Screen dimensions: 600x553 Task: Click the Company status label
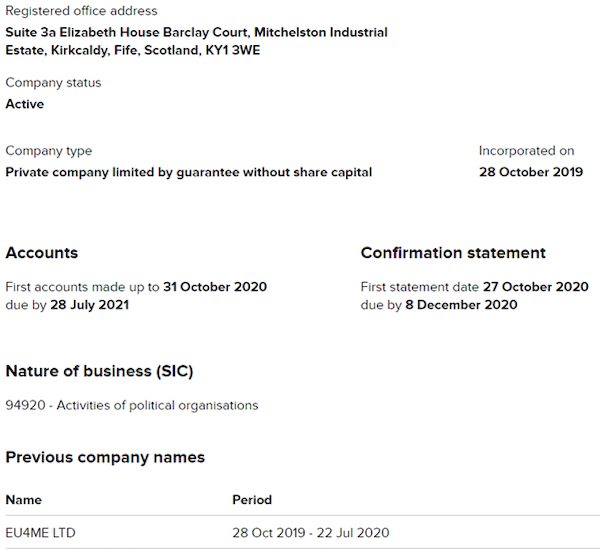53,83
